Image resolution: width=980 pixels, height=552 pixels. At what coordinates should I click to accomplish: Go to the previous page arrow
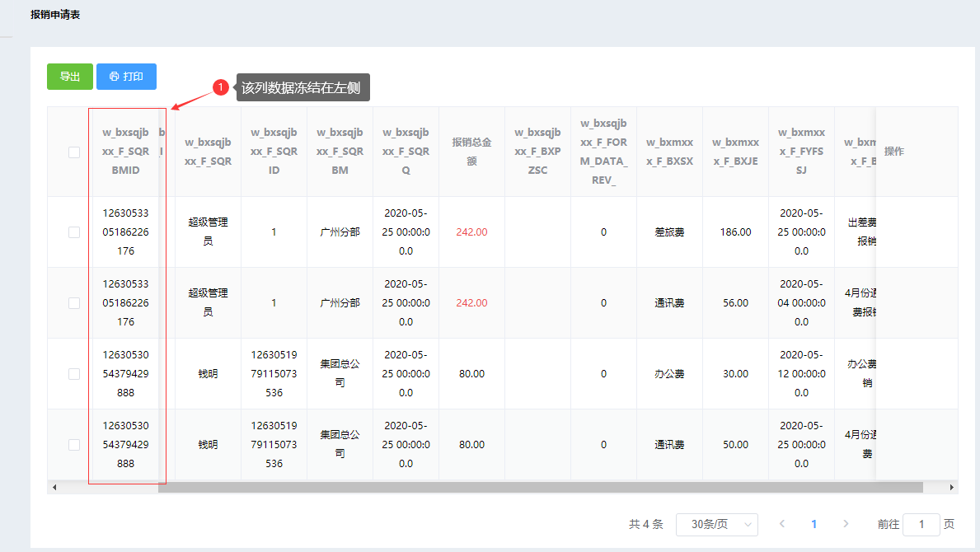point(781,524)
